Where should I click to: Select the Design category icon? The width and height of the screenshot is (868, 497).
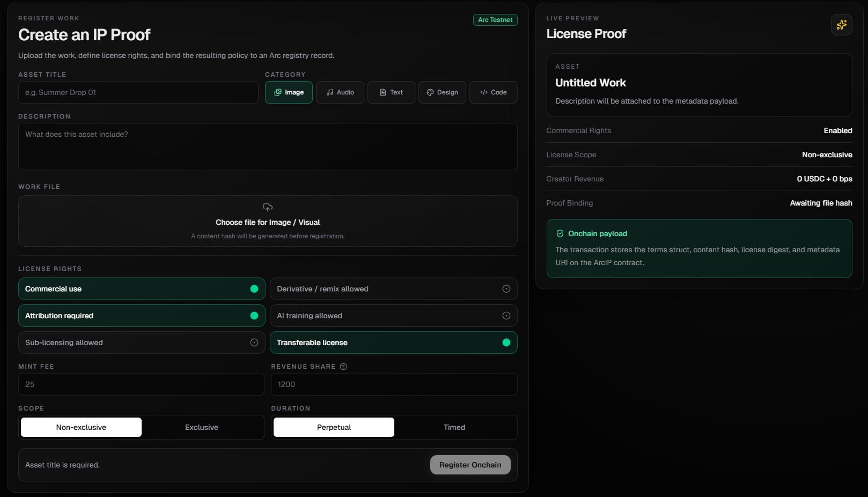click(429, 92)
